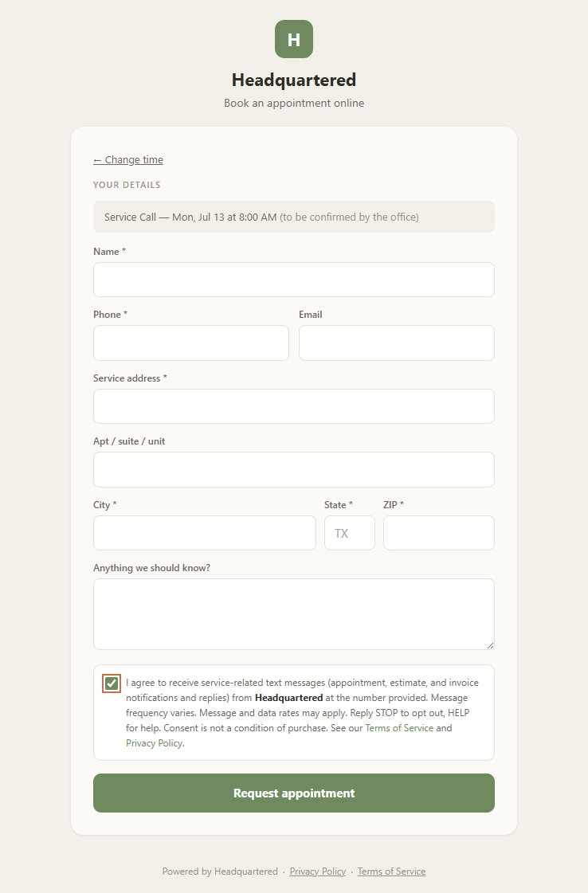Select the Email input box
The width and height of the screenshot is (588, 893).
click(397, 343)
